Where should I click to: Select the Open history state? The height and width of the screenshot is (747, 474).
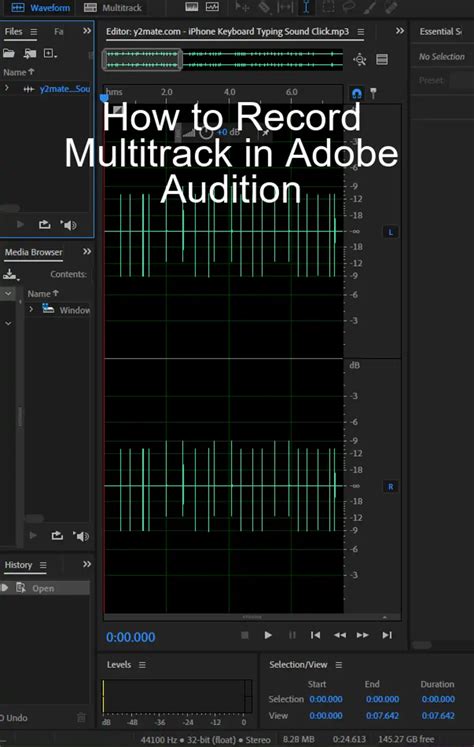[45, 588]
